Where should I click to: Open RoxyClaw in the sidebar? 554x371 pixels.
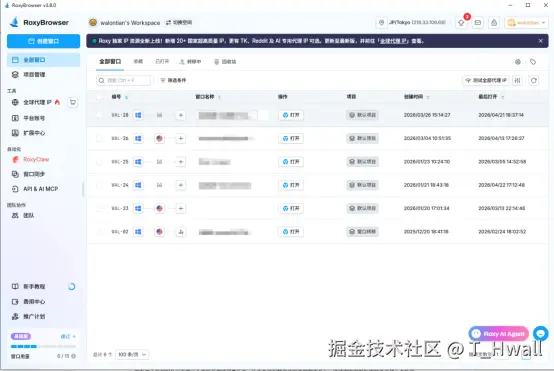(43, 159)
